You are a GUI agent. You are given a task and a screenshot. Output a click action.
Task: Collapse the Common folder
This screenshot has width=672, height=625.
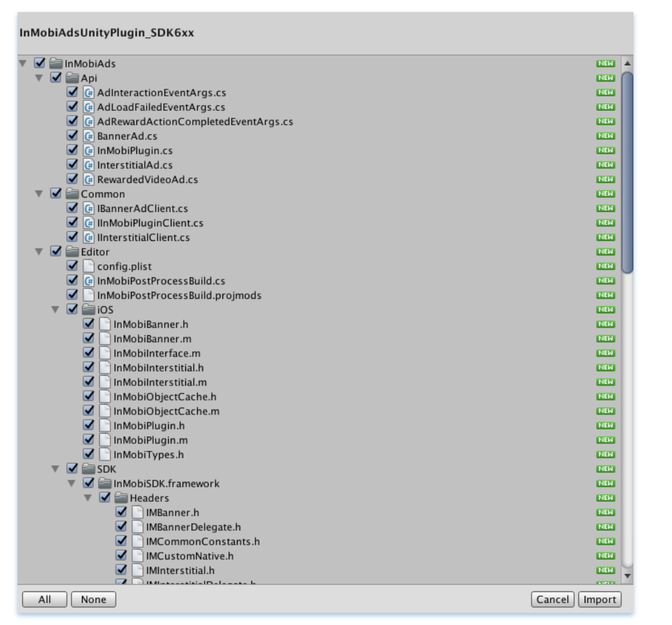pos(39,194)
